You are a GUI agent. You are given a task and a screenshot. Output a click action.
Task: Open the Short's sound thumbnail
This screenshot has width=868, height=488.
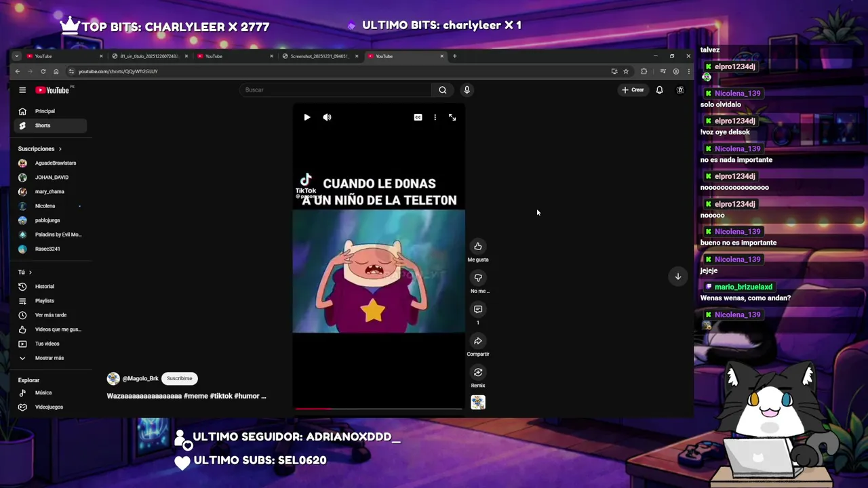478,403
